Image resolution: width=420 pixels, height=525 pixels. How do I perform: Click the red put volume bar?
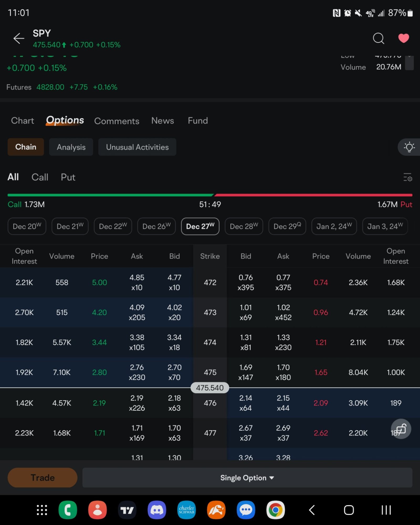(x=313, y=195)
